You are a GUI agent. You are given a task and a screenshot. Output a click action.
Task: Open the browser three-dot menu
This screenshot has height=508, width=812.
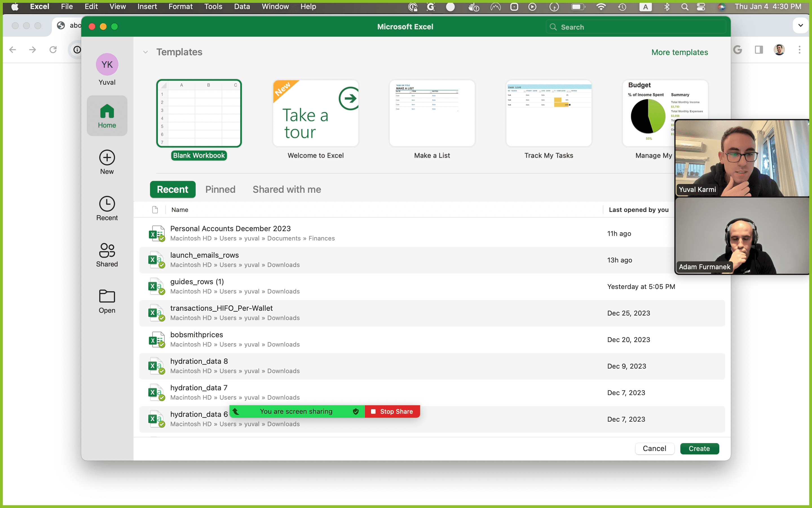tap(800, 50)
